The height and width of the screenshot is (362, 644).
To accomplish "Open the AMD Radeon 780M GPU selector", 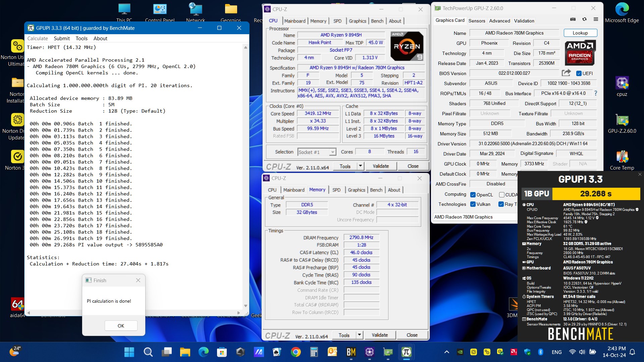I will click(x=475, y=217).
